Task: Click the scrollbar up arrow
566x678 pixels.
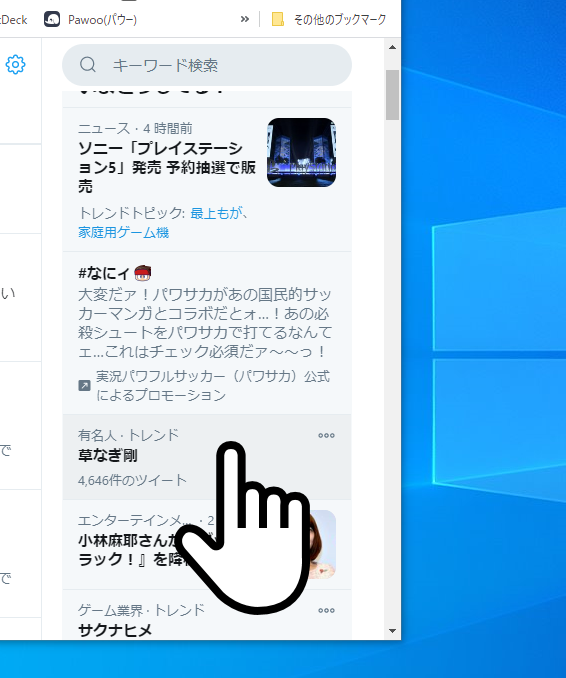Action: point(392,47)
